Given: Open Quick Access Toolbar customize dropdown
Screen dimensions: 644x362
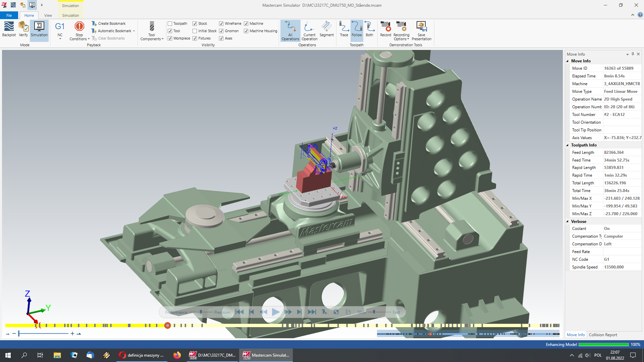Looking at the screenshot, I should click(x=42, y=5).
